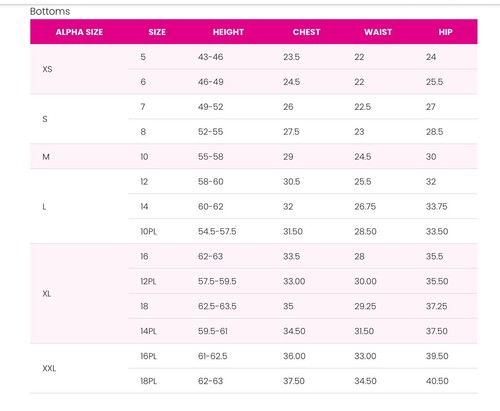Click the XXL alpha size cell
500x411 pixels.
49,368
